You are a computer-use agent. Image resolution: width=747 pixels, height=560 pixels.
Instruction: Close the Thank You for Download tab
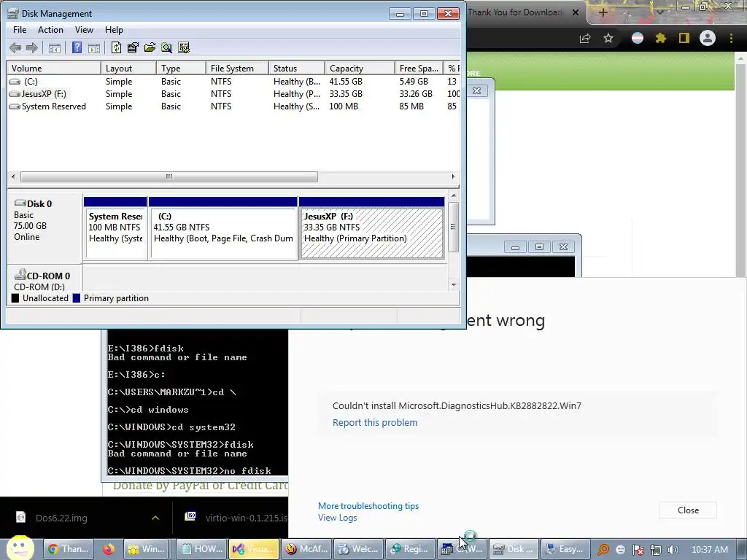click(x=576, y=12)
